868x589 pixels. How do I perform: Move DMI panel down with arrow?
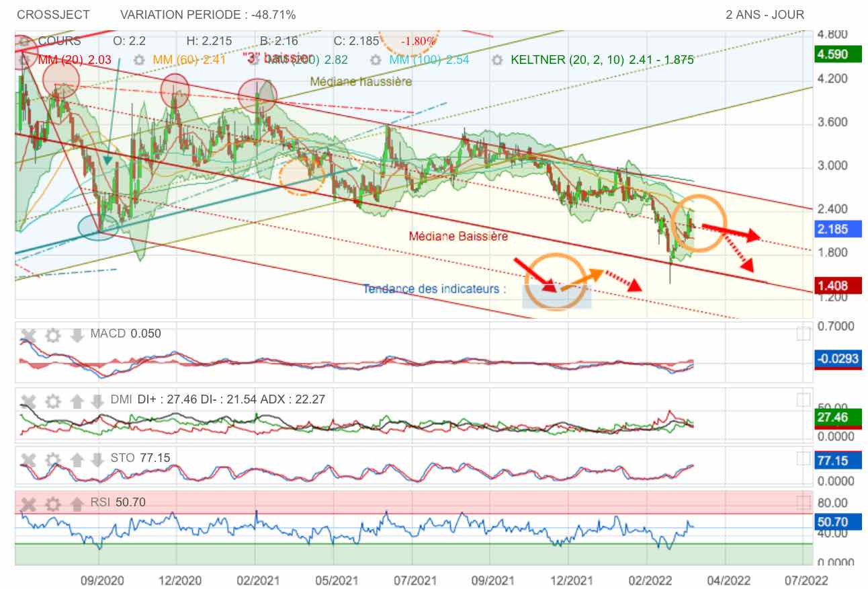pos(97,401)
